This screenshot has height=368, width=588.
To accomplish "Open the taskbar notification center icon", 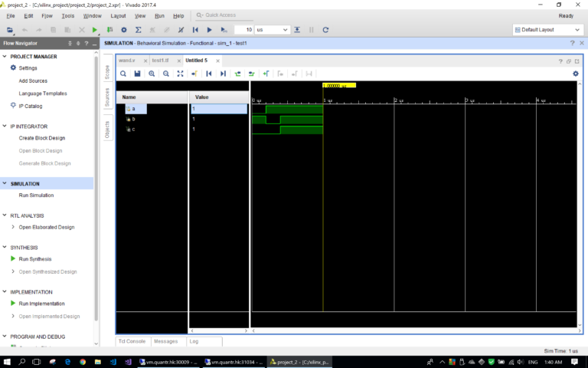I will (574, 362).
